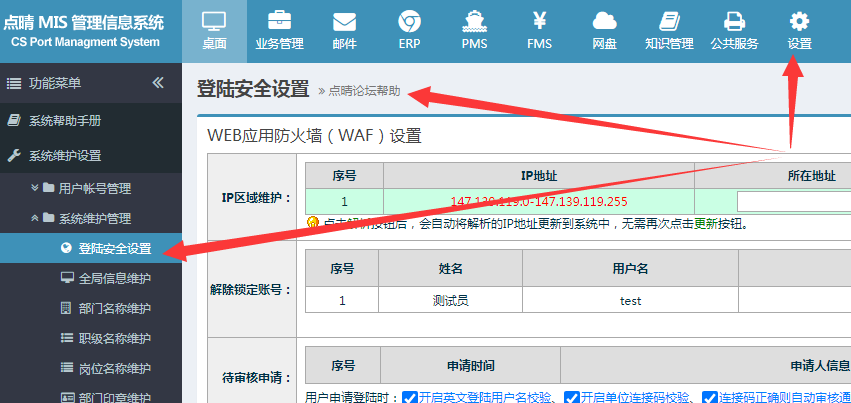
Task: Click IP range 147.139.119.0-147.139.119.255 cell
Action: point(539,202)
